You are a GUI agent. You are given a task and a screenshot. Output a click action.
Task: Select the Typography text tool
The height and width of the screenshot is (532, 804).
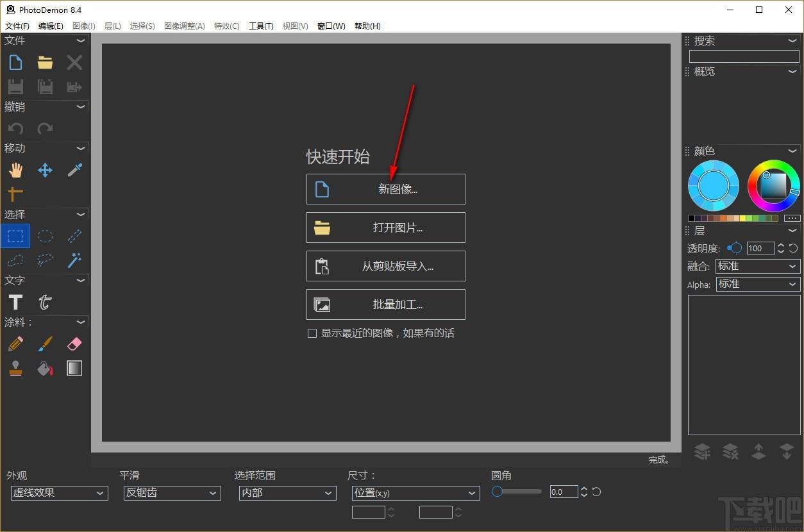45,302
